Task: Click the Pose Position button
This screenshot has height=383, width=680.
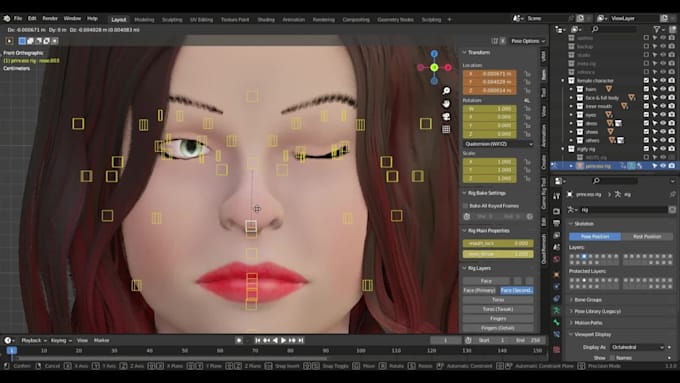Action: click(595, 237)
